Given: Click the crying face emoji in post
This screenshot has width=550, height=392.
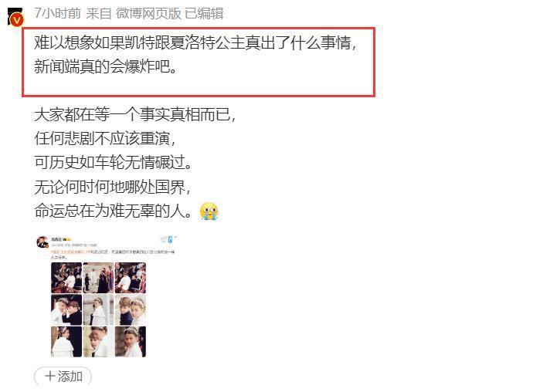Looking at the screenshot, I should [x=209, y=211].
